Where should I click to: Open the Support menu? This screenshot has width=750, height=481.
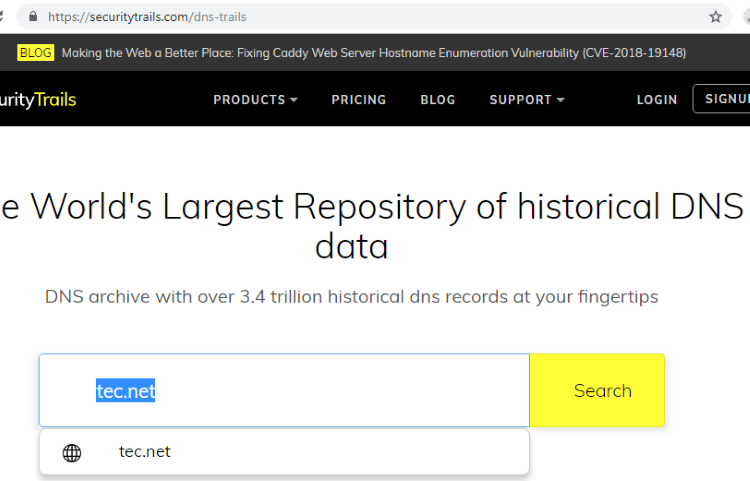[527, 99]
